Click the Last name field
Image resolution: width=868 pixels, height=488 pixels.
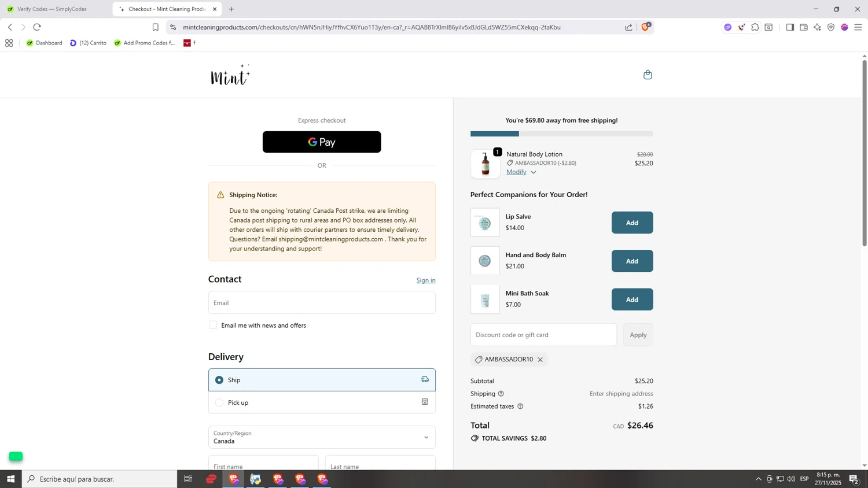(380, 463)
